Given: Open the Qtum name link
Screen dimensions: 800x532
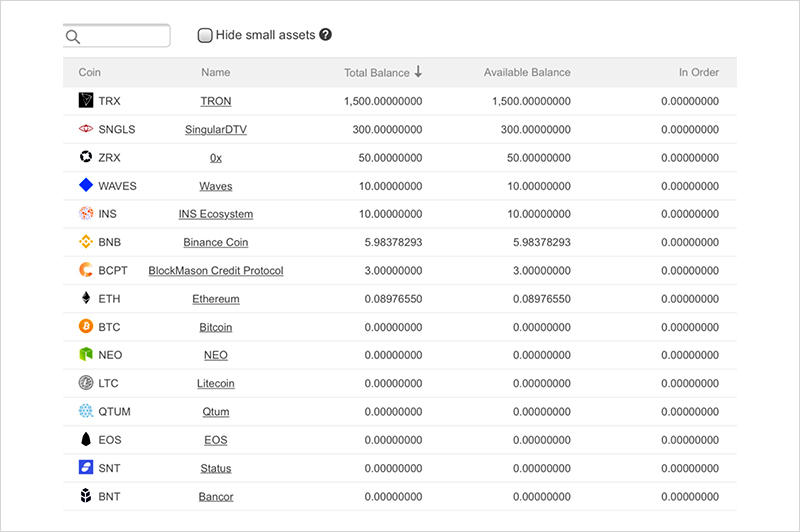Looking at the screenshot, I should tap(216, 412).
